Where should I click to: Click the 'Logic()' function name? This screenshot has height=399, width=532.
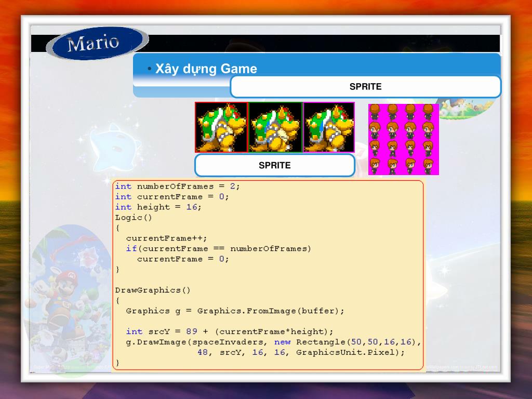click(134, 218)
